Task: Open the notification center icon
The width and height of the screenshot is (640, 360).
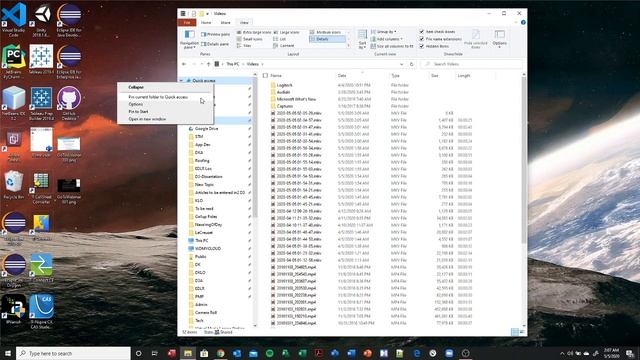Action: click(630, 353)
